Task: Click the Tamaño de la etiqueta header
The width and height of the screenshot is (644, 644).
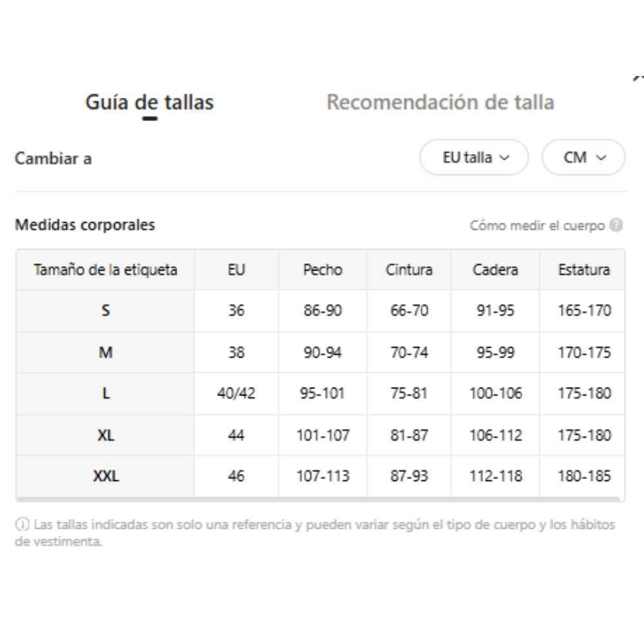Action: point(106,270)
